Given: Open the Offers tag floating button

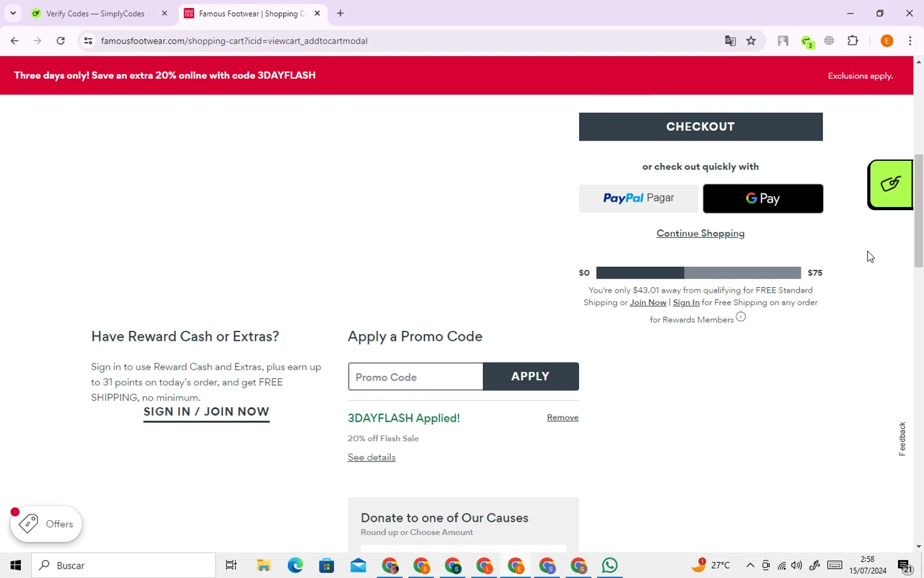Looking at the screenshot, I should pos(46,524).
